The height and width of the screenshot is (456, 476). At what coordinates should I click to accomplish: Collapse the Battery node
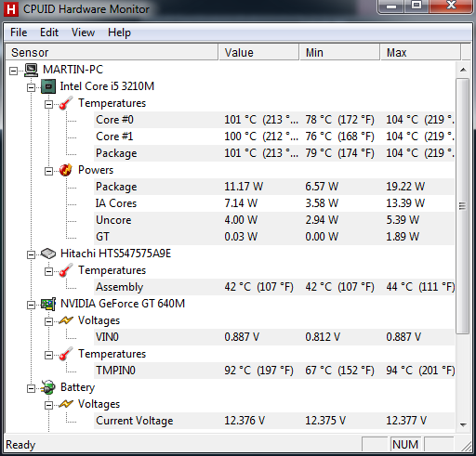pyautogui.click(x=31, y=389)
